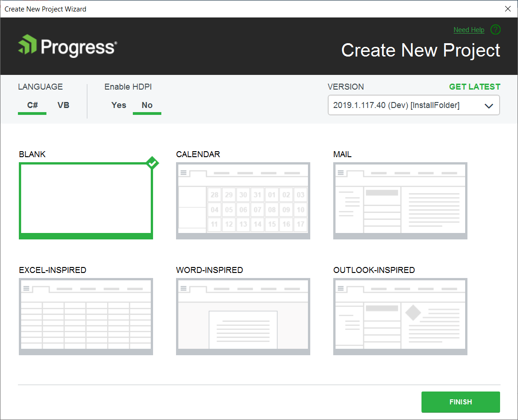Screen dimensions: 518x420
Task: Select the Blank project template
Action: pos(86,201)
